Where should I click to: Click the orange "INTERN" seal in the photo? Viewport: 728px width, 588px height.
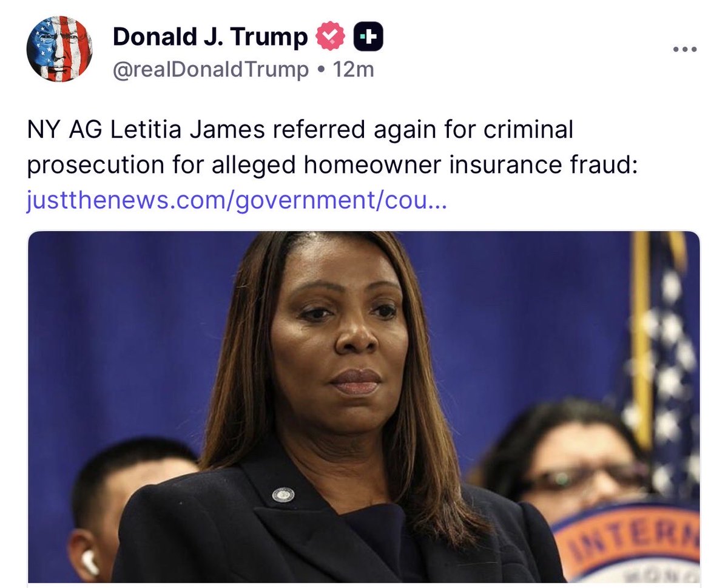pyautogui.click(x=629, y=543)
